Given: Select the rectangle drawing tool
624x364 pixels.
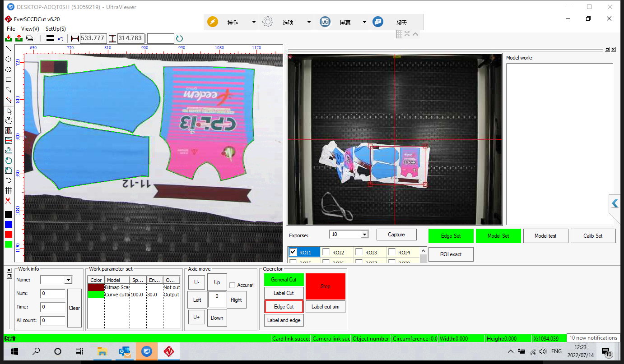Looking at the screenshot, I should 8,79.
